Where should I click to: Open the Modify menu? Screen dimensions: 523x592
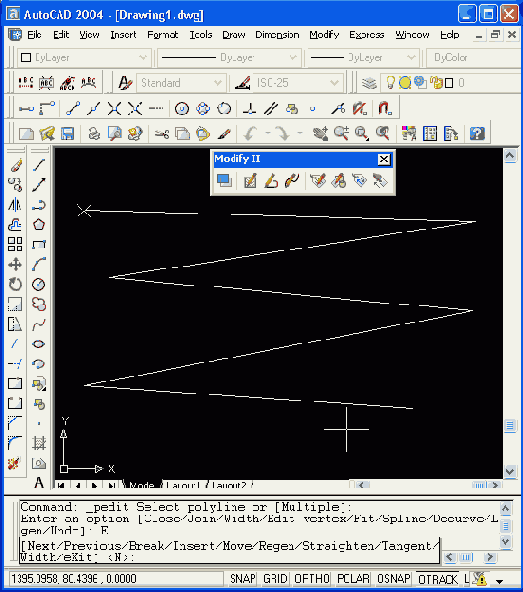[324, 35]
